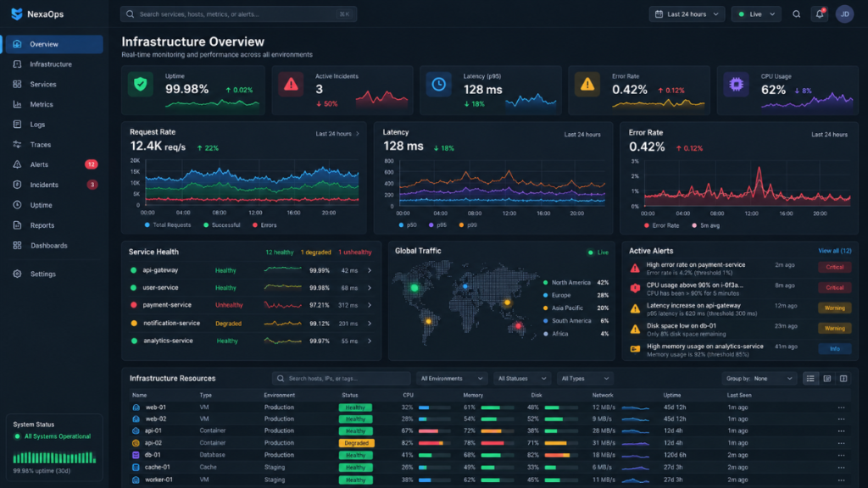Switch to column view icon in resources
868x488 pixels.
843,379
